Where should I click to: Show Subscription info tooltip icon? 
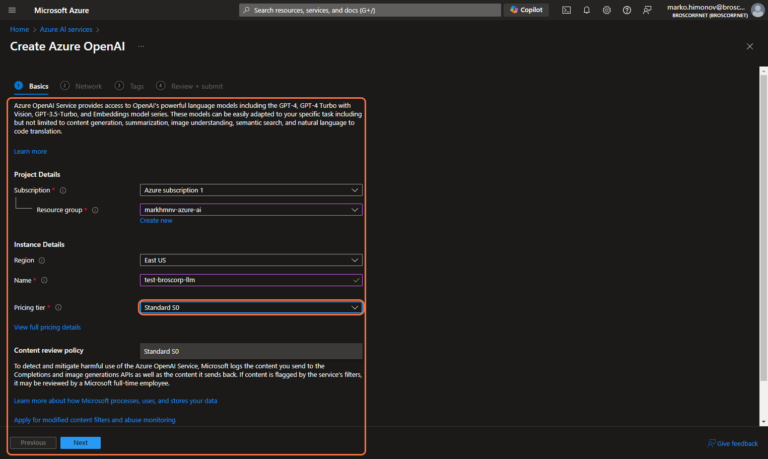63,191
